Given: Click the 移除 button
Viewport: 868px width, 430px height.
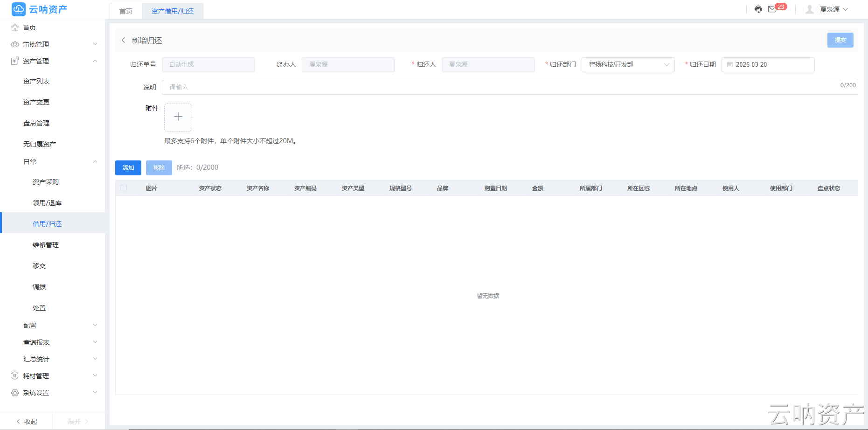Looking at the screenshot, I should point(159,168).
